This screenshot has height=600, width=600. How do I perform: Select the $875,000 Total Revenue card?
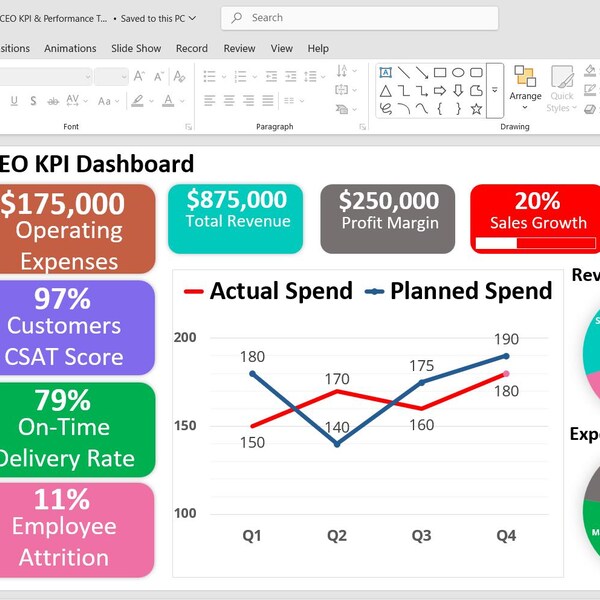(x=235, y=219)
